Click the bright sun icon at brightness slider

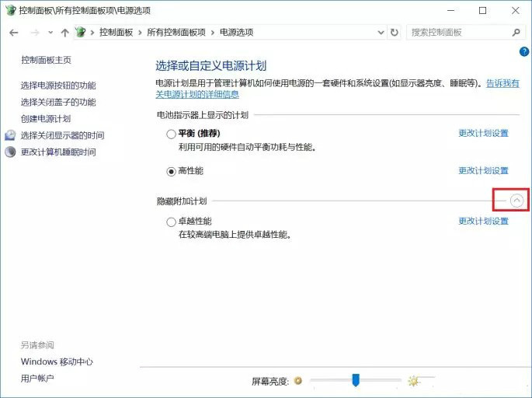click(413, 381)
